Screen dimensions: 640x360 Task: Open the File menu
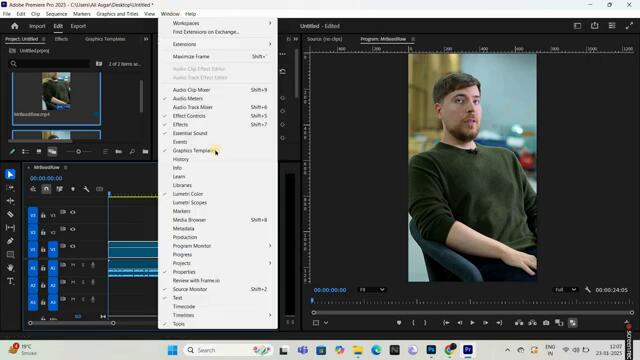point(7,14)
